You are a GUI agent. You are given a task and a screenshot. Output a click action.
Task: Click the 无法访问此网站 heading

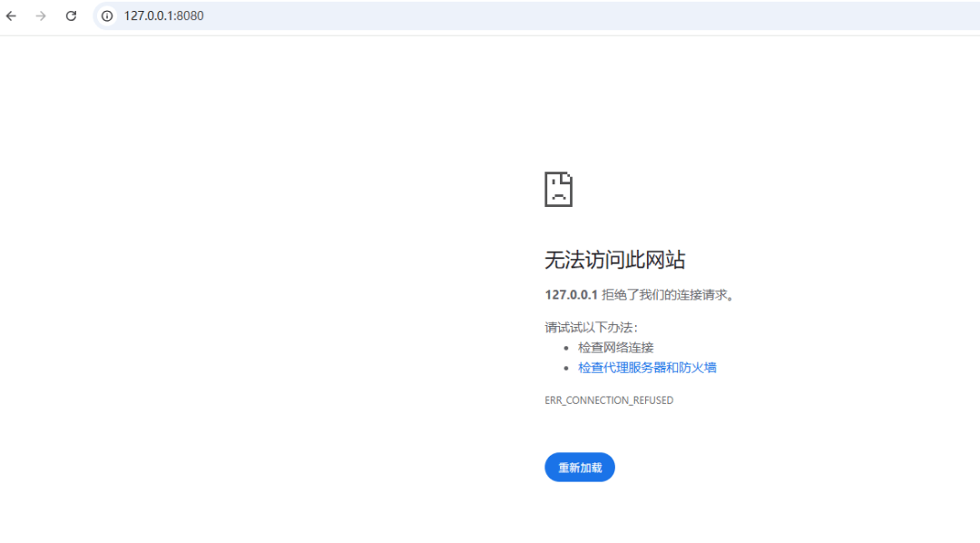click(615, 260)
